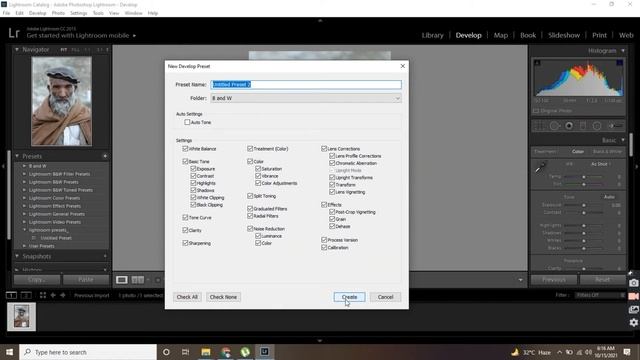This screenshot has height=360, width=640.
Task: Go back with the filmstrip left arrow
Action: [53, 295]
